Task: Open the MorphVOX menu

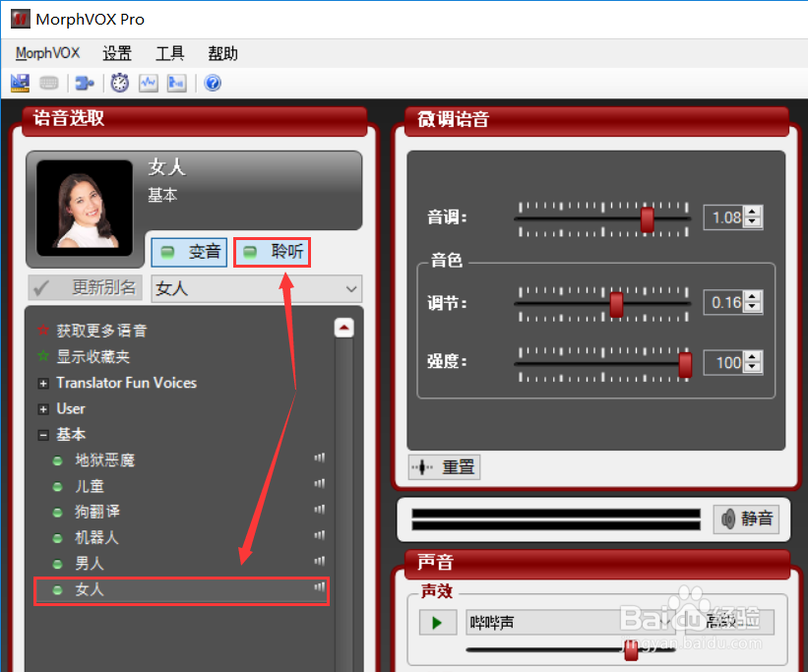Action: pyautogui.click(x=47, y=53)
